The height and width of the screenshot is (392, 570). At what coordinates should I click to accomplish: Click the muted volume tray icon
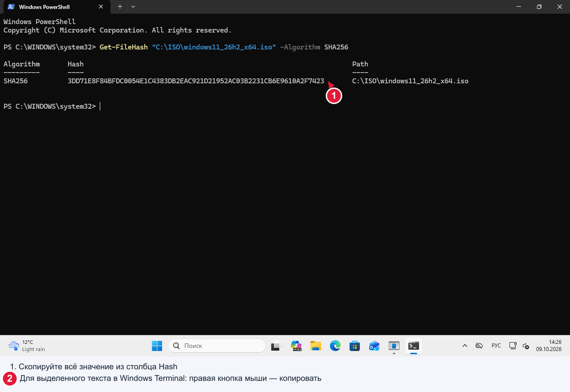click(x=525, y=346)
